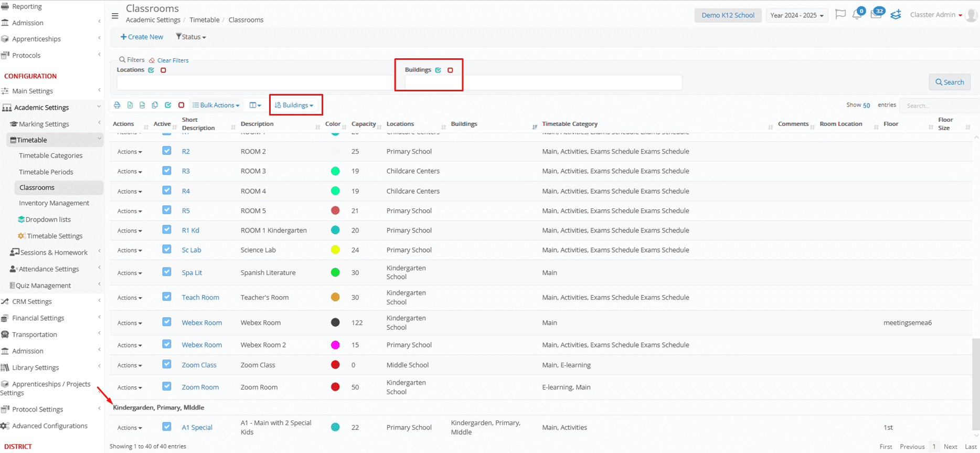This screenshot has height=453, width=980.
Task: Click the sort icon of the Description column
Action: point(318,127)
